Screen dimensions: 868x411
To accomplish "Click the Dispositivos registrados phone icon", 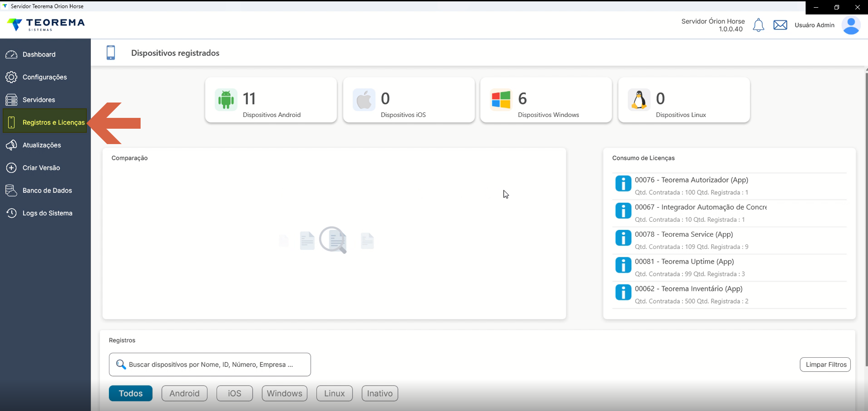I will [111, 53].
